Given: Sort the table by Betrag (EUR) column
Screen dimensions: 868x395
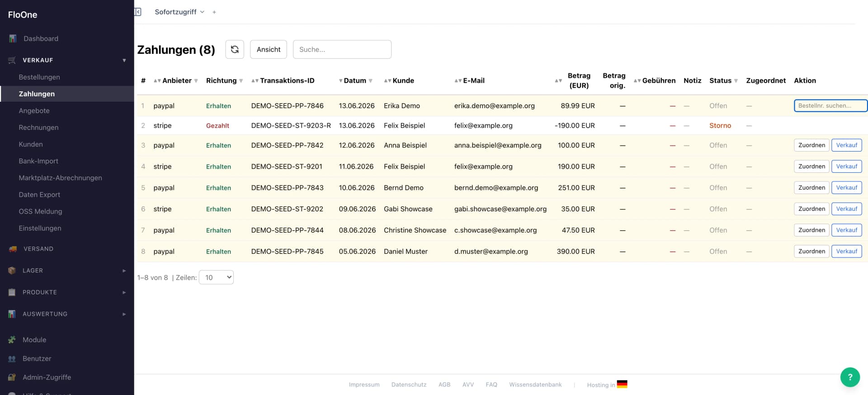Looking at the screenshot, I should (558, 81).
